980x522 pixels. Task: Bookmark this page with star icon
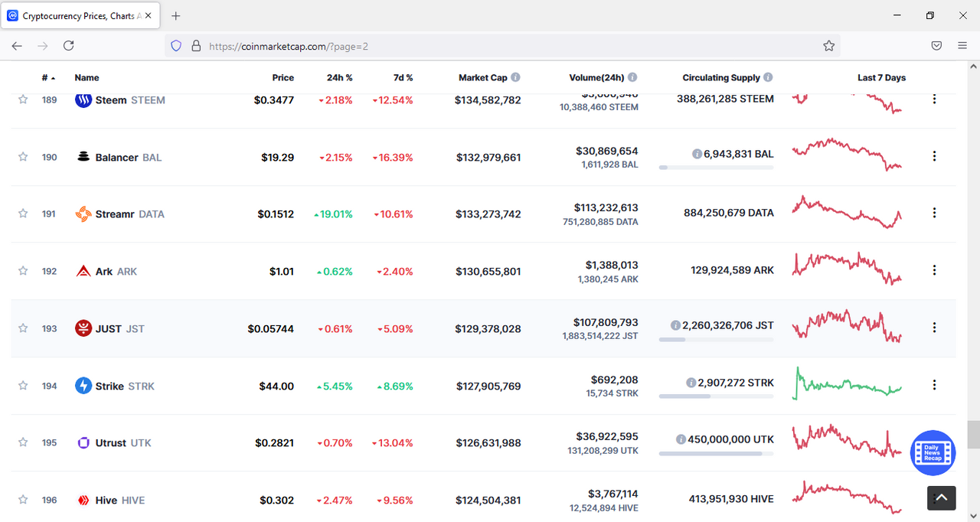click(828, 46)
